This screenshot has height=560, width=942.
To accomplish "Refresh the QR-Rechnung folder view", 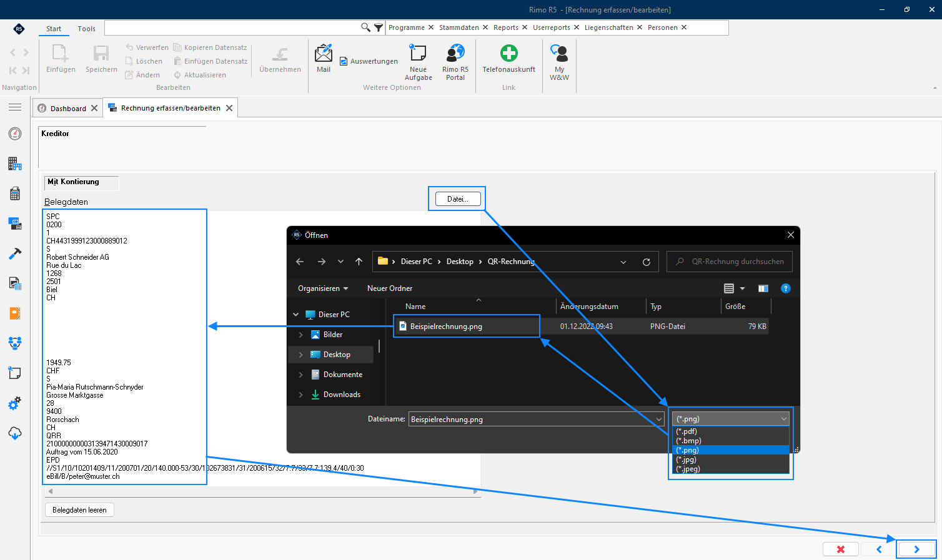I will click(x=647, y=262).
